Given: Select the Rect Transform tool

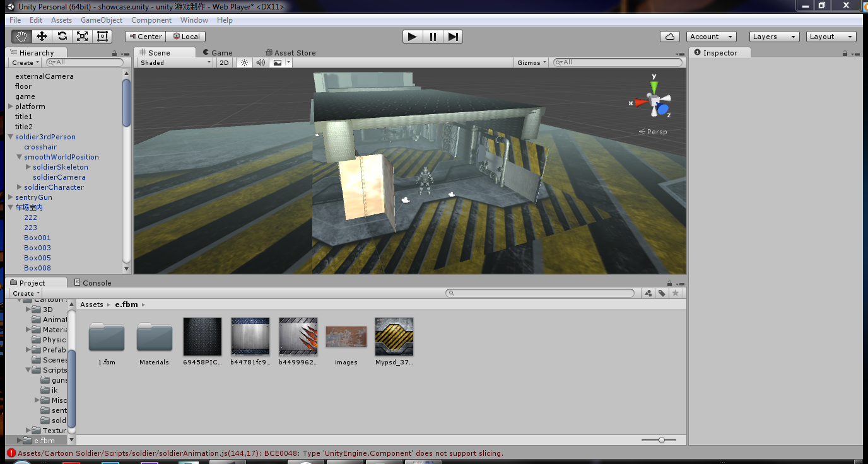Looking at the screenshot, I should 102,37.
